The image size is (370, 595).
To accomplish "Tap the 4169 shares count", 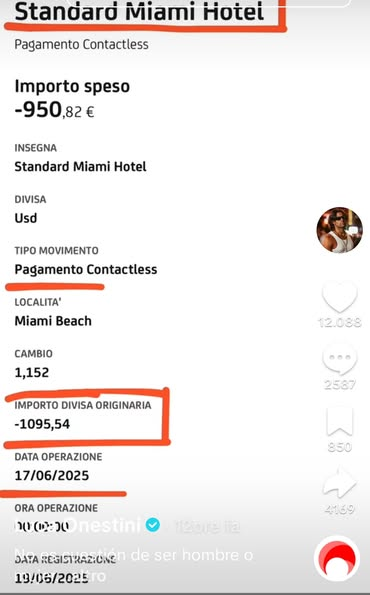I will coord(339,508).
